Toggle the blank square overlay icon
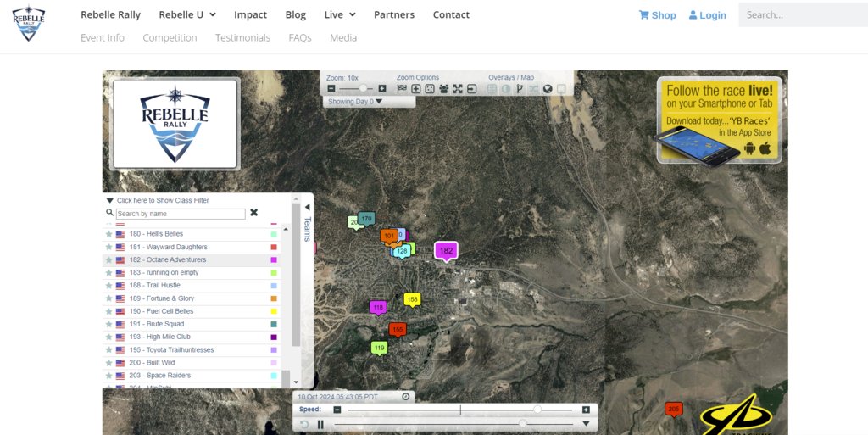 coord(561,88)
